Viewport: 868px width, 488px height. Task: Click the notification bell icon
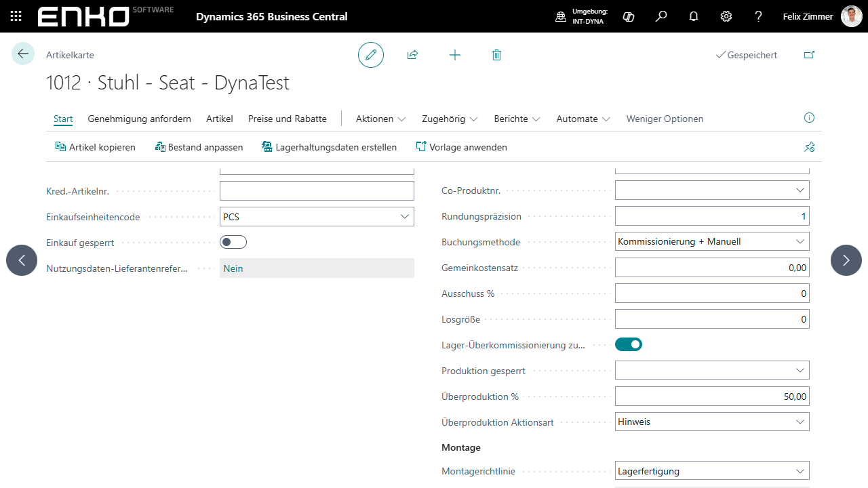click(694, 16)
